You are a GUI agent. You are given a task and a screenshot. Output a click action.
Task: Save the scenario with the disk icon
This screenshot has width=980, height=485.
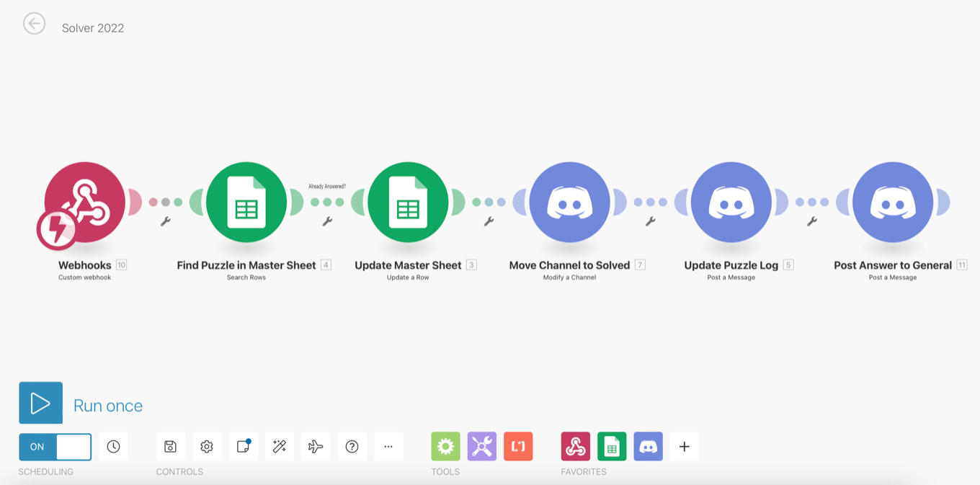pyautogui.click(x=171, y=447)
